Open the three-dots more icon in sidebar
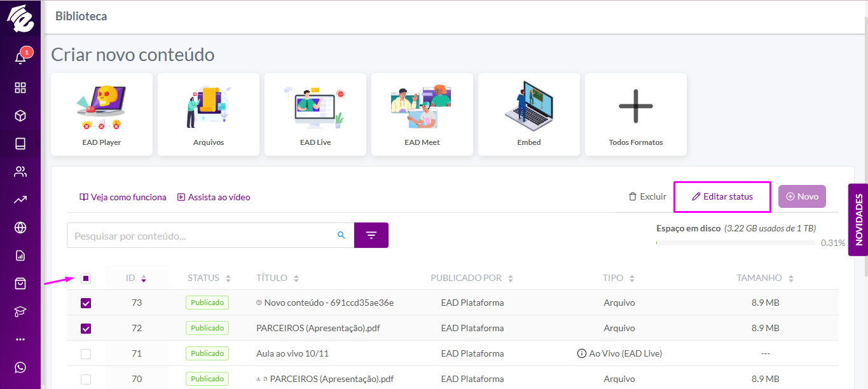This screenshot has height=389, width=868. (20, 339)
